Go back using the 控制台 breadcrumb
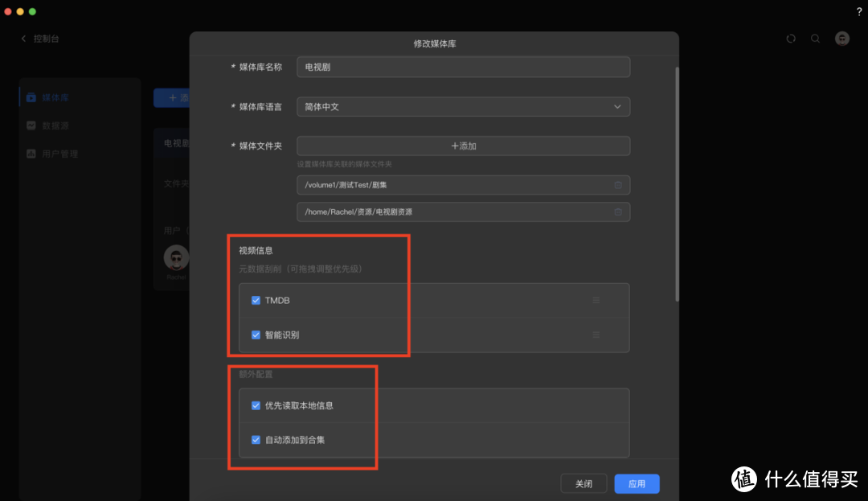 tap(39, 38)
